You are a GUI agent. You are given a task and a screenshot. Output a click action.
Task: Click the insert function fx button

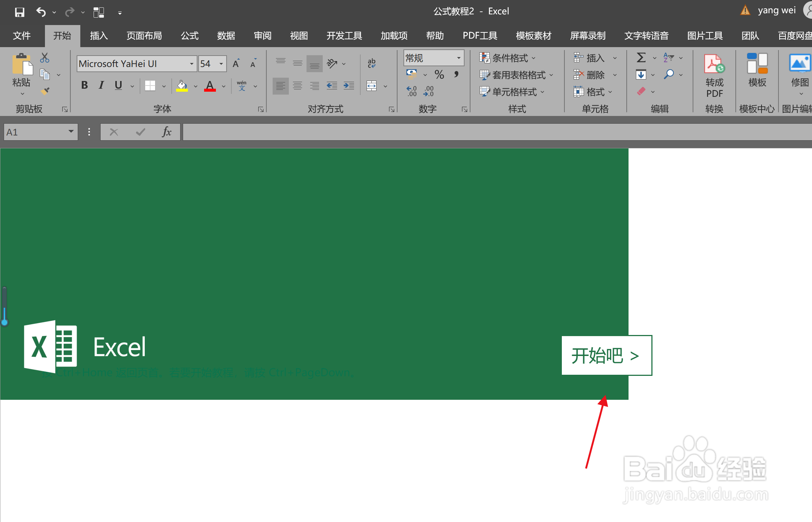pos(167,132)
